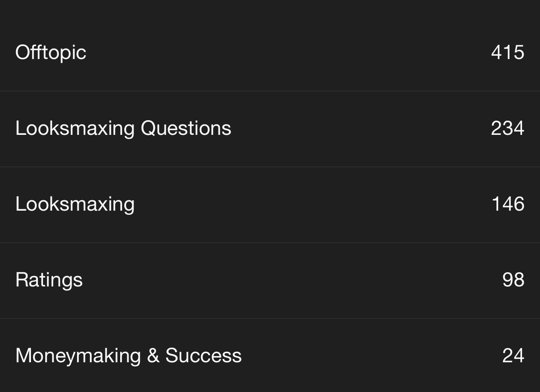
Task: Click blank middle area of the Looksmaxing row
Action: tap(310, 204)
